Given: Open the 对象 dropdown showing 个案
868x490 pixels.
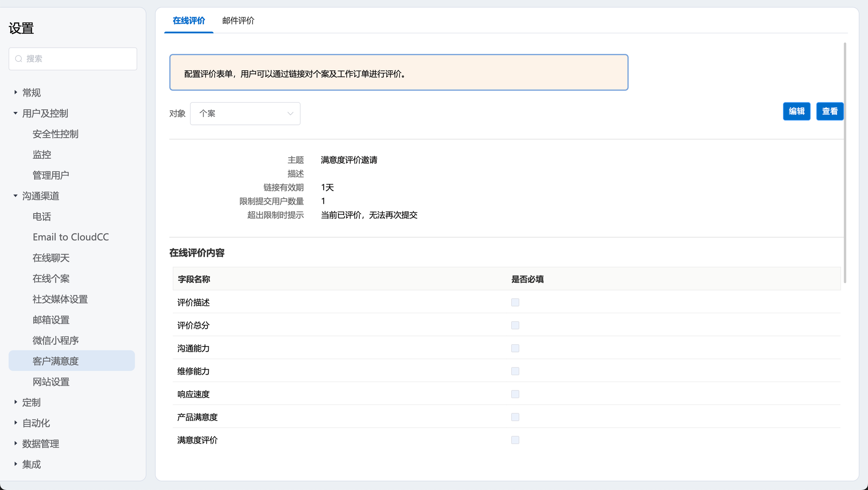Looking at the screenshot, I should point(245,114).
